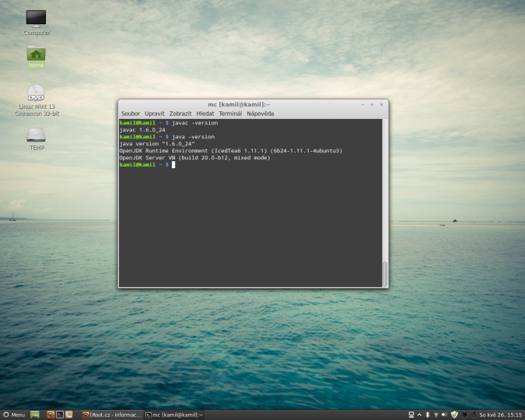The width and height of the screenshot is (525, 420).
Task: Open the Hledat menu
Action: [x=205, y=114]
